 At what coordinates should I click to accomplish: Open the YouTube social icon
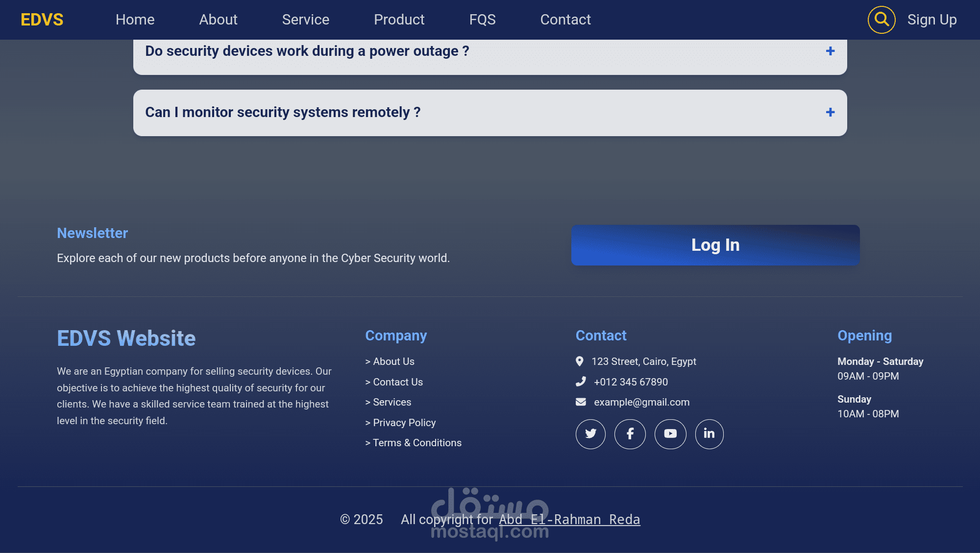point(670,434)
